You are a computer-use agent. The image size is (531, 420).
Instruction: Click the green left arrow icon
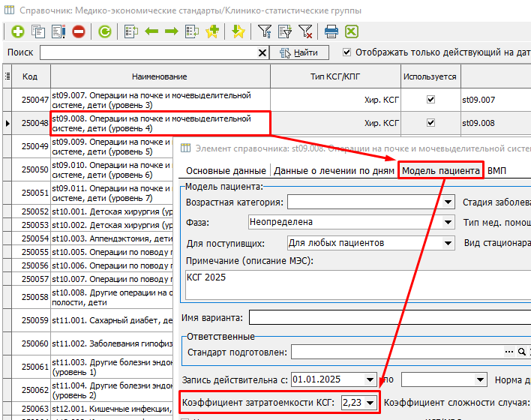pyautogui.click(x=151, y=31)
